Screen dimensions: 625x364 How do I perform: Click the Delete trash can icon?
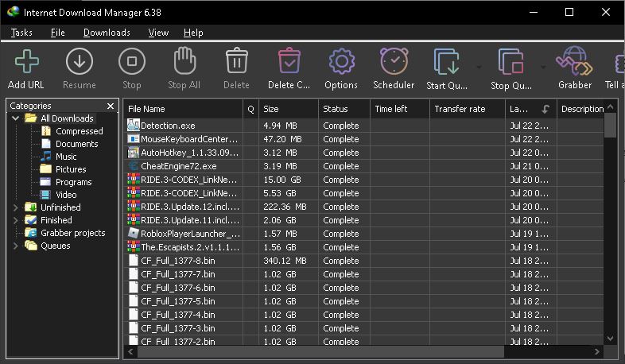(x=236, y=62)
